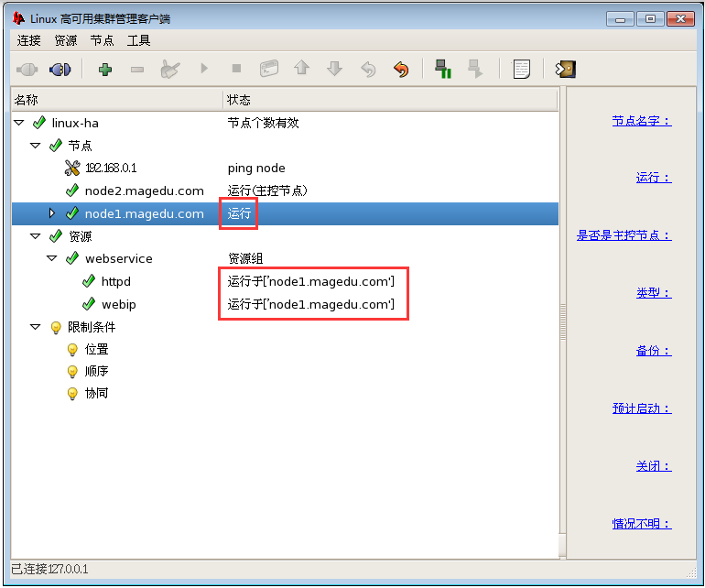Click the orange curved arrow icon
Image resolution: width=705 pixels, height=588 pixels.
(x=401, y=70)
